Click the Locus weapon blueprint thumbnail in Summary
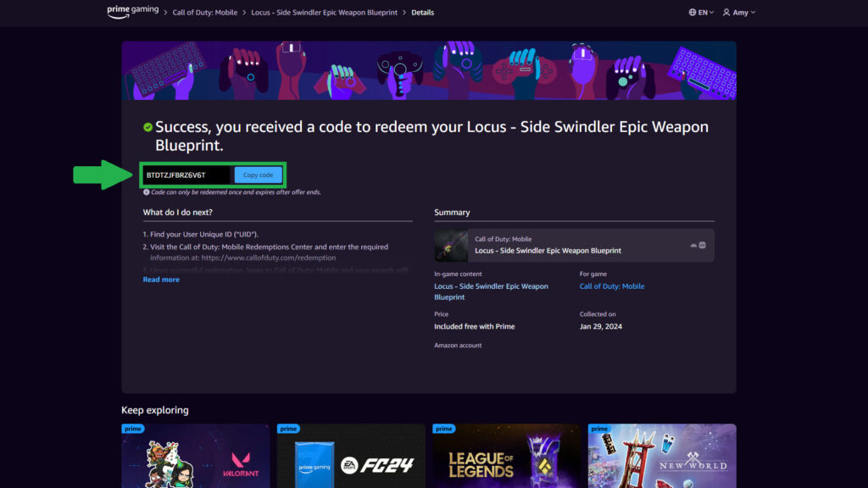The width and height of the screenshot is (868, 488). pos(451,246)
